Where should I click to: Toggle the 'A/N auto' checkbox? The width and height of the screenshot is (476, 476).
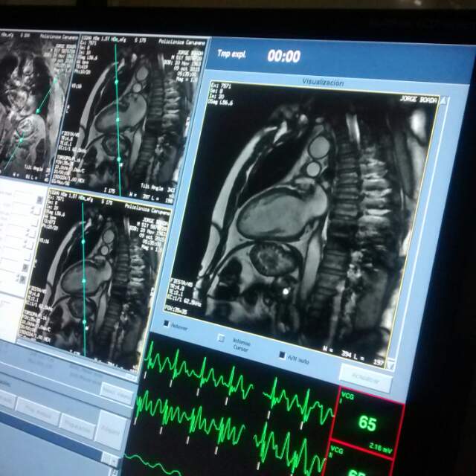coord(283,355)
